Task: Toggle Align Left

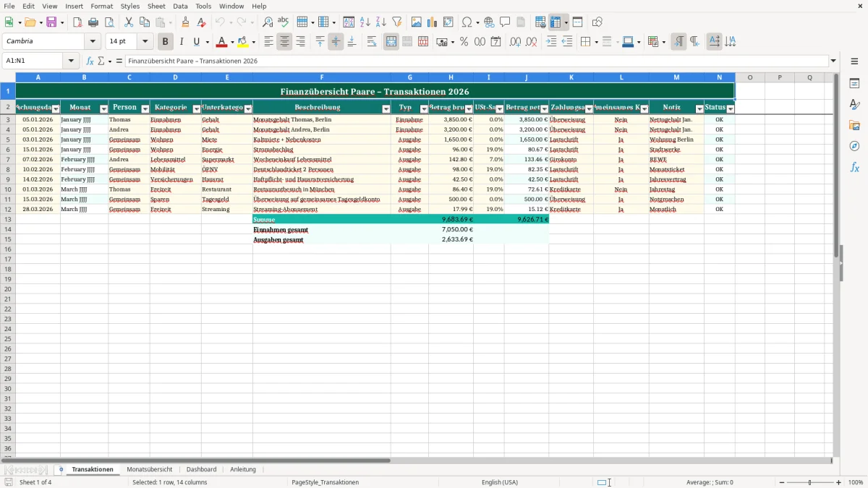Action: point(268,42)
